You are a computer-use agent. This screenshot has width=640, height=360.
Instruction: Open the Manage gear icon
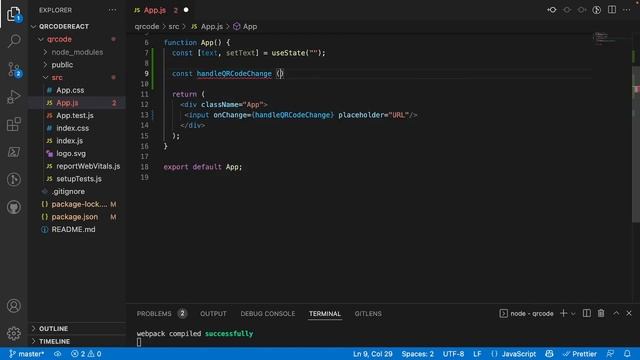coord(14,333)
